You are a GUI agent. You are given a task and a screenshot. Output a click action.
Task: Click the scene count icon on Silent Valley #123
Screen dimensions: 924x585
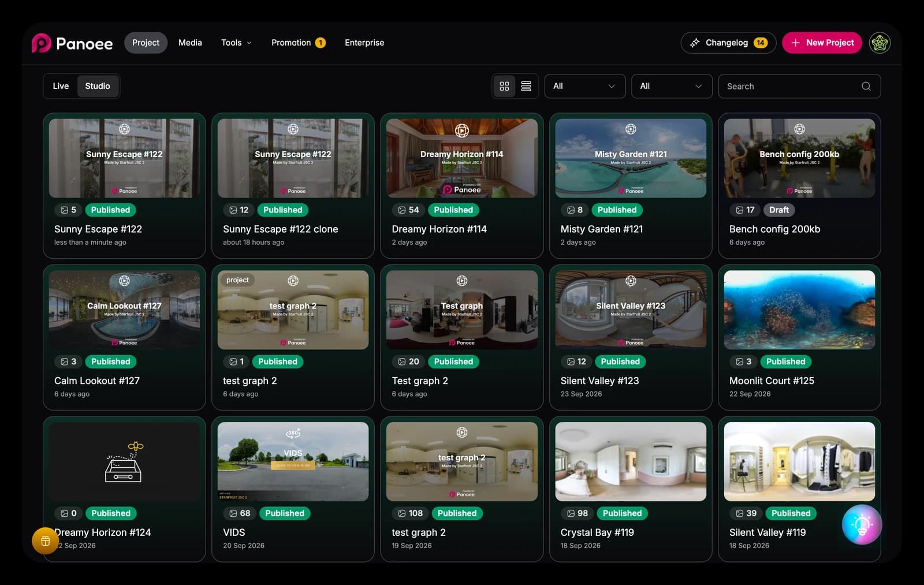coord(570,362)
